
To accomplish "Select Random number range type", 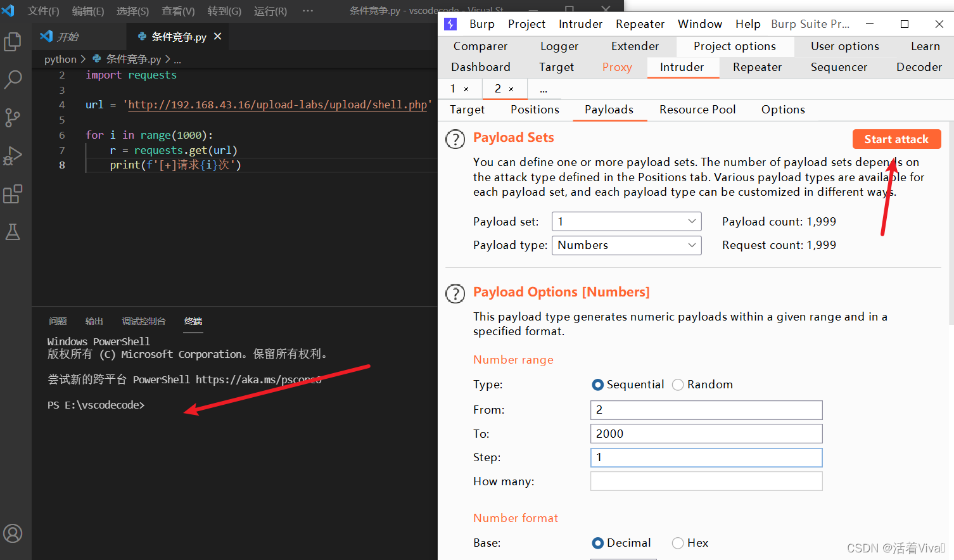I will (678, 385).
